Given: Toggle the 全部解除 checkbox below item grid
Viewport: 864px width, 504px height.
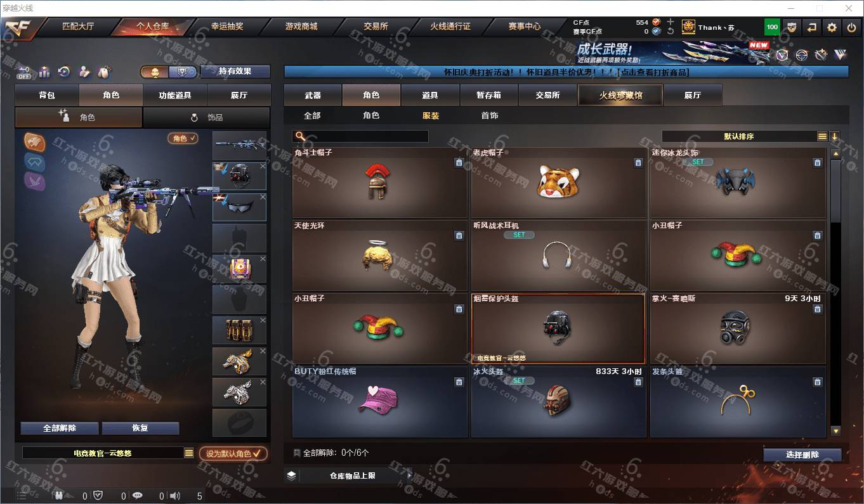Looking at the screenshot, I should (x=297, y=453).
